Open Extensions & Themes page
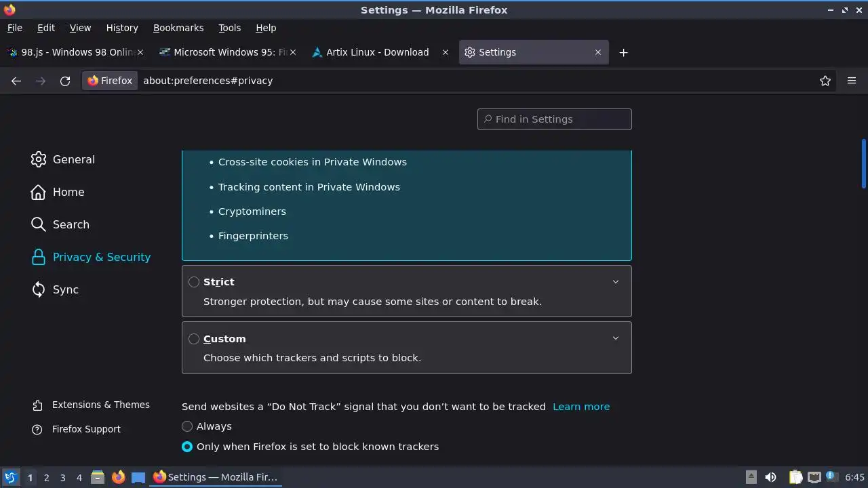This screenshot has height=488, width=868. [x=91, y=405]
